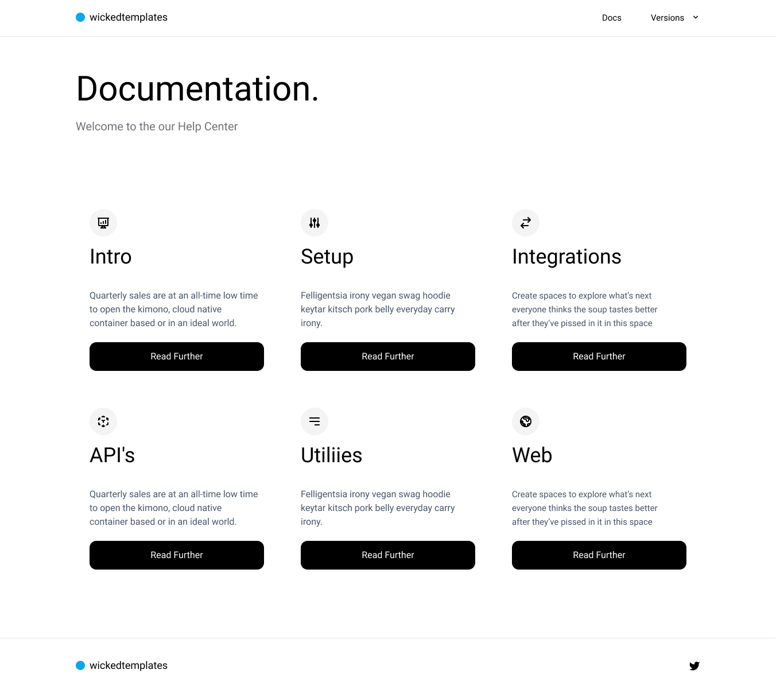Expand the Versions dropdown chevron
This screenshot has width=784, height=693.
tap(696, 17)
